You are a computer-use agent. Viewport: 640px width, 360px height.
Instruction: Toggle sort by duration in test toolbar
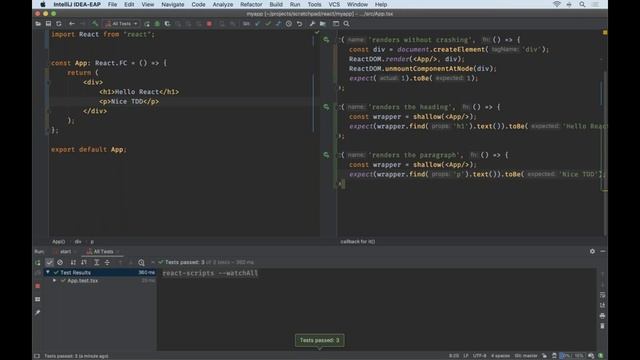(x=84, y=262)
